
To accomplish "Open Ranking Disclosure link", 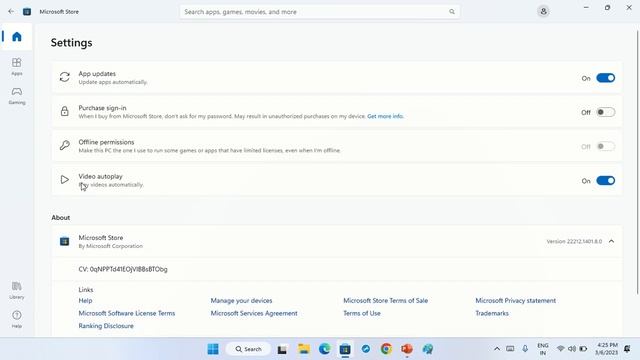I will (x=106, y=326).
